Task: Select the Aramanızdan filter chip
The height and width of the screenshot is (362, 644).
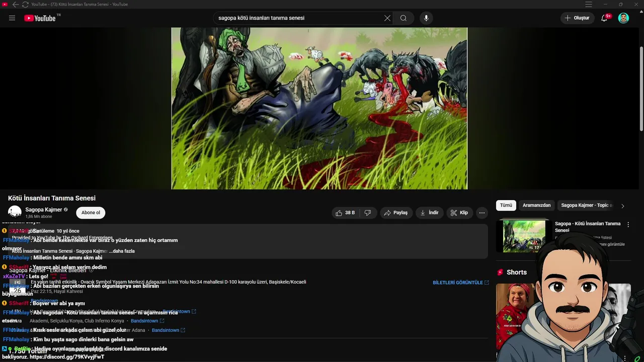Action: [x=536, y=205]
